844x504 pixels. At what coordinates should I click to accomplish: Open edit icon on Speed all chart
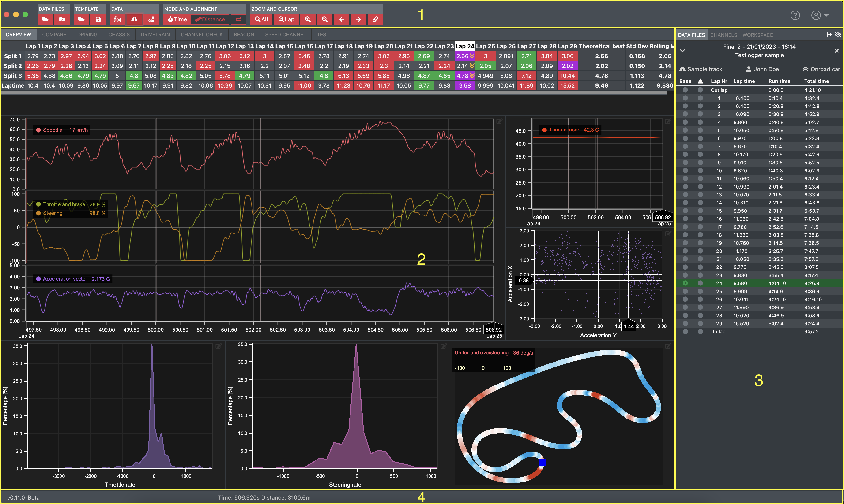coord(499,121)
